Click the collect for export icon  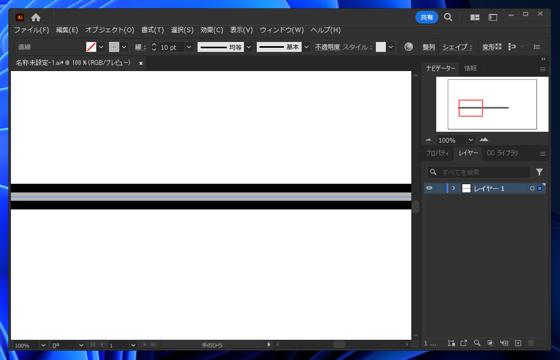451,343
